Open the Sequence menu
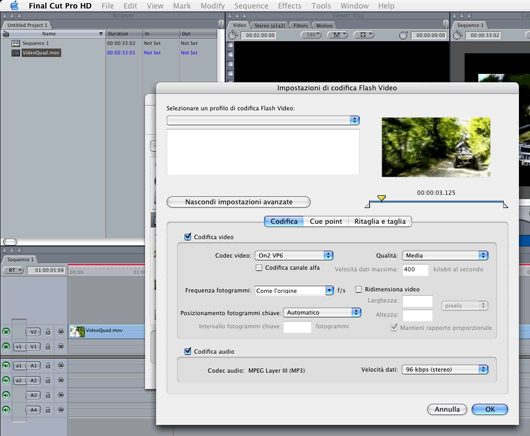 point(251,6)
